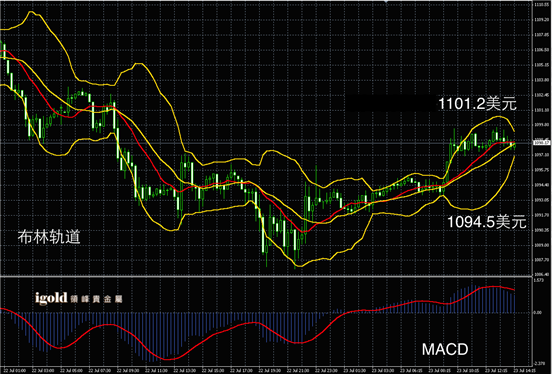Viewport: 552px width, 374px height.
Task: Click the igold logo watermark
Action: point(79,298)
